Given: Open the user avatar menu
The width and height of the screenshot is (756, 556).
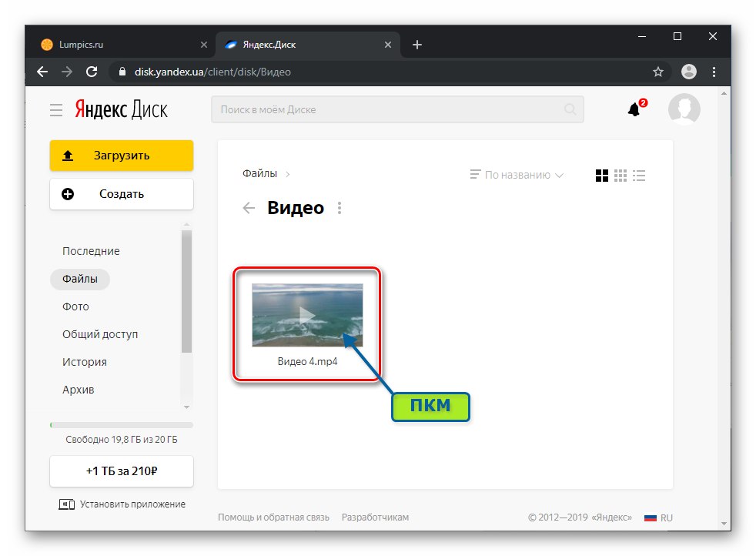Looking at the screenshot, I should coord(684,109).
